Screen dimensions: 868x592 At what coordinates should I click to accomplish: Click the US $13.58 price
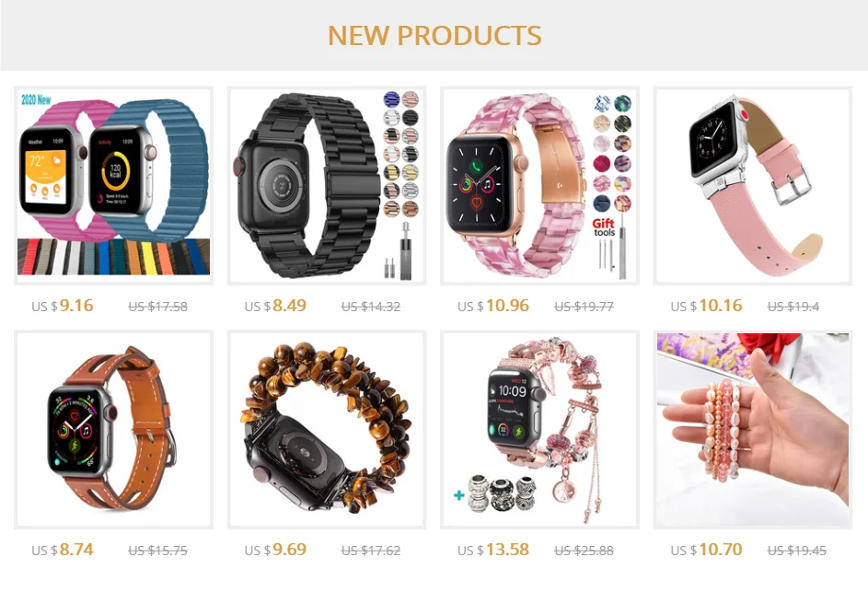tap(493, 550)
